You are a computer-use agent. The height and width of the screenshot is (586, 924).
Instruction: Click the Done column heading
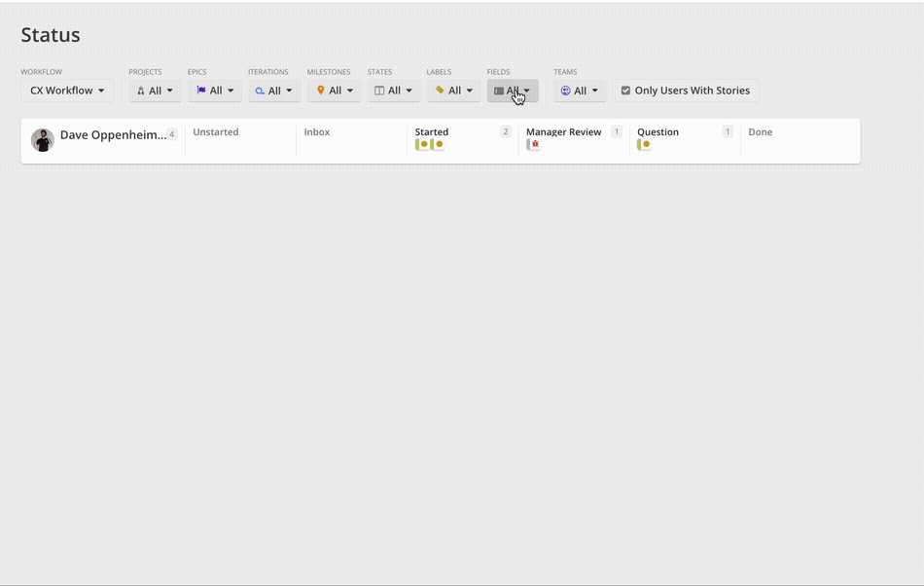[x=761, y=132]
